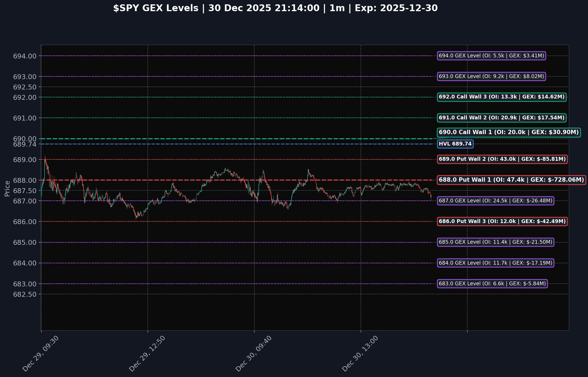
Task: Click the 691.00 price axis tick
Action: pos(25,118)
